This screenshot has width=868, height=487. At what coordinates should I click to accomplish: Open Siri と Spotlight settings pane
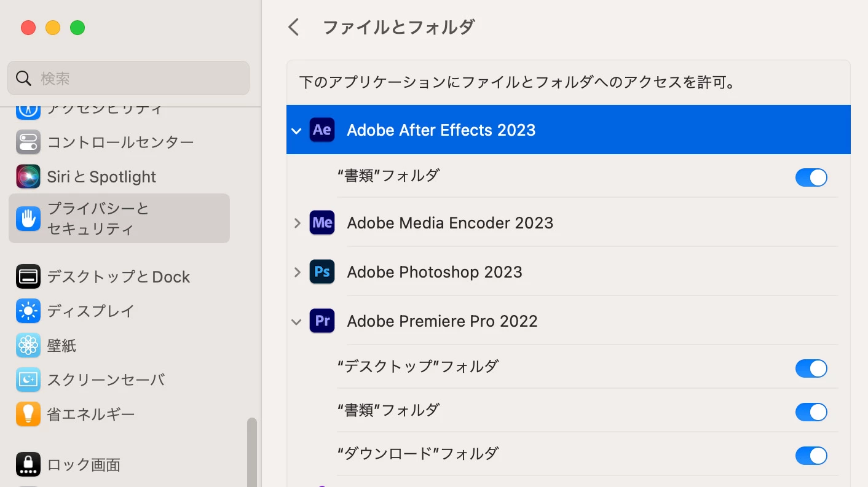pyautogui.click(x=119, y=177)
